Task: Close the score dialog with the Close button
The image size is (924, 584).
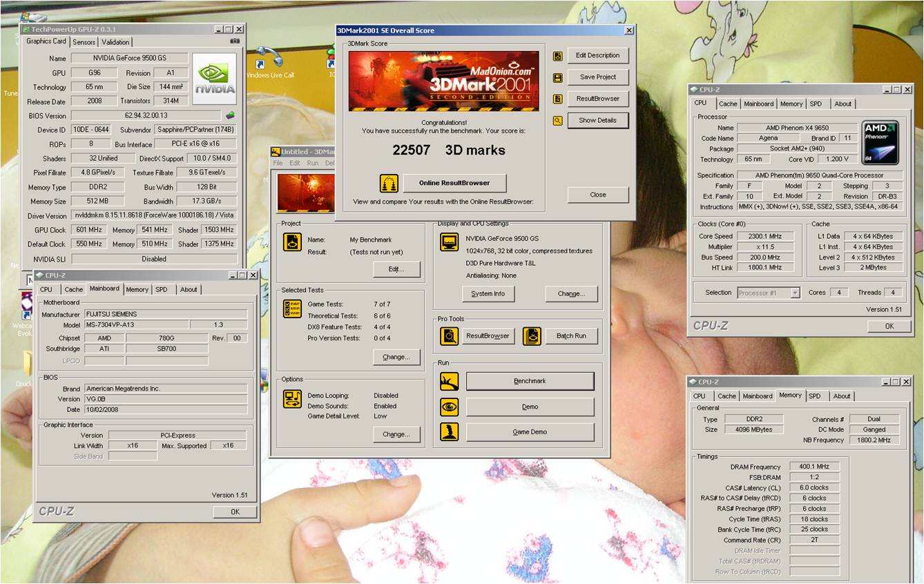Action: pyautogui.click(x=598, y=195)
